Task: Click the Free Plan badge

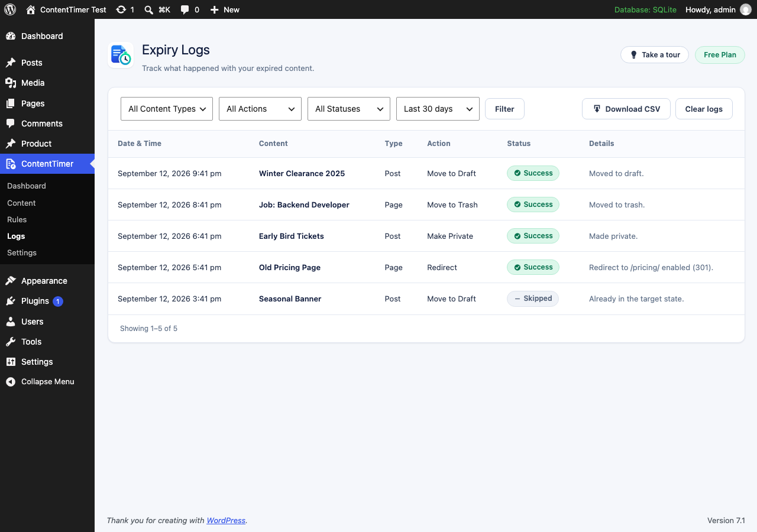Action: (720, 55)
